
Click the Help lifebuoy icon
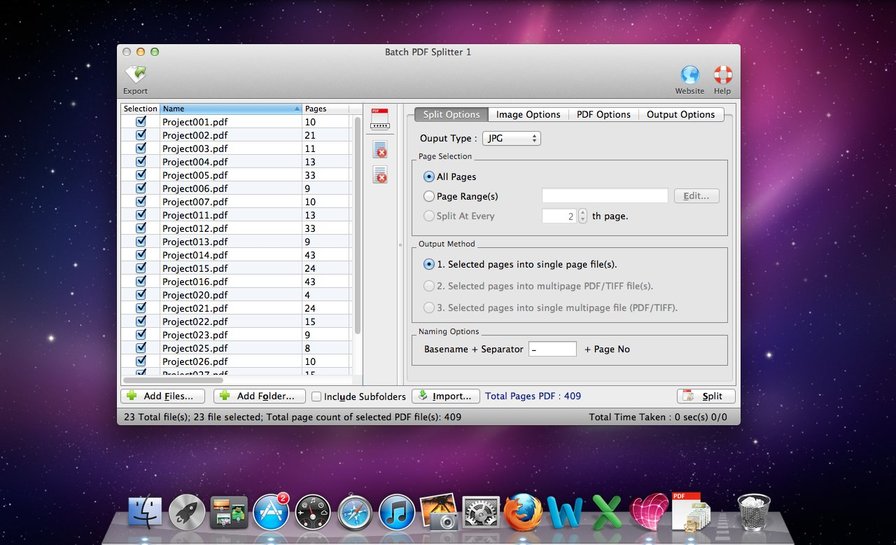tap(722, 75)
